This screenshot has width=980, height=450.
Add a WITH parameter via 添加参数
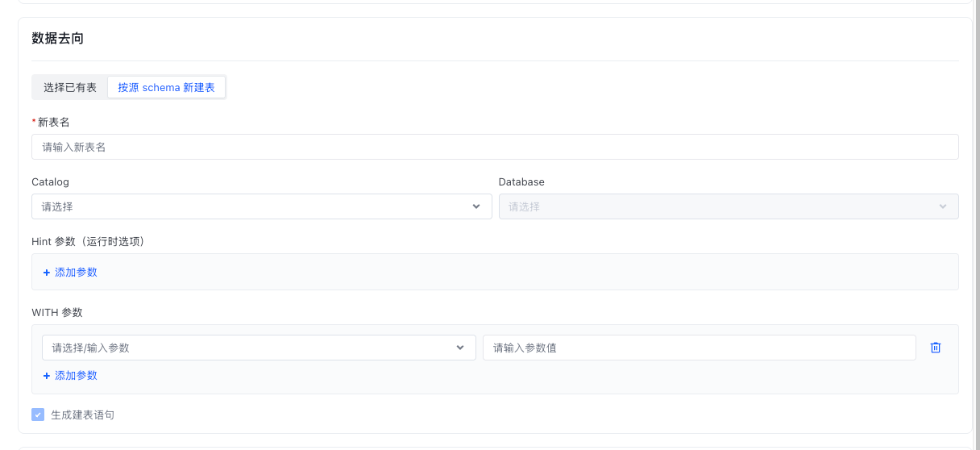(70, 376)
